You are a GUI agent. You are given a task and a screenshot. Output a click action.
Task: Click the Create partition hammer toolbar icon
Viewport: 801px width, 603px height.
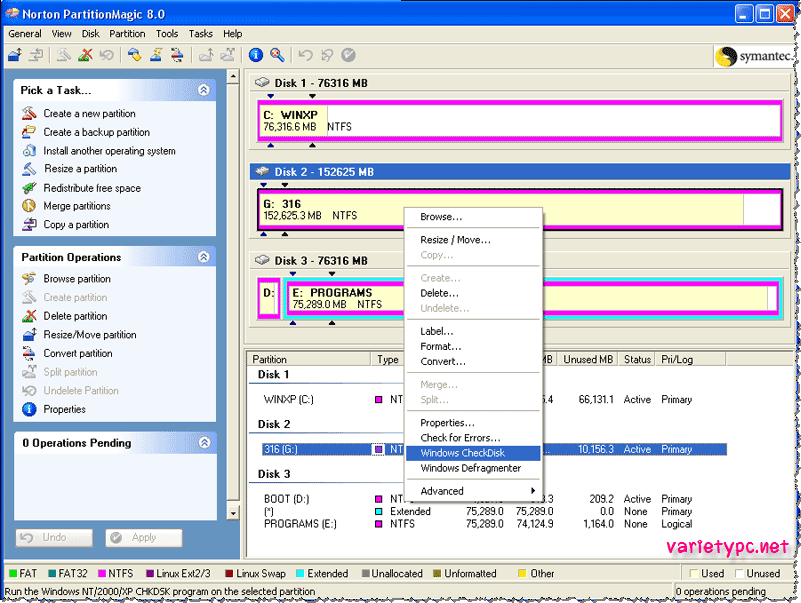(64, 55)
